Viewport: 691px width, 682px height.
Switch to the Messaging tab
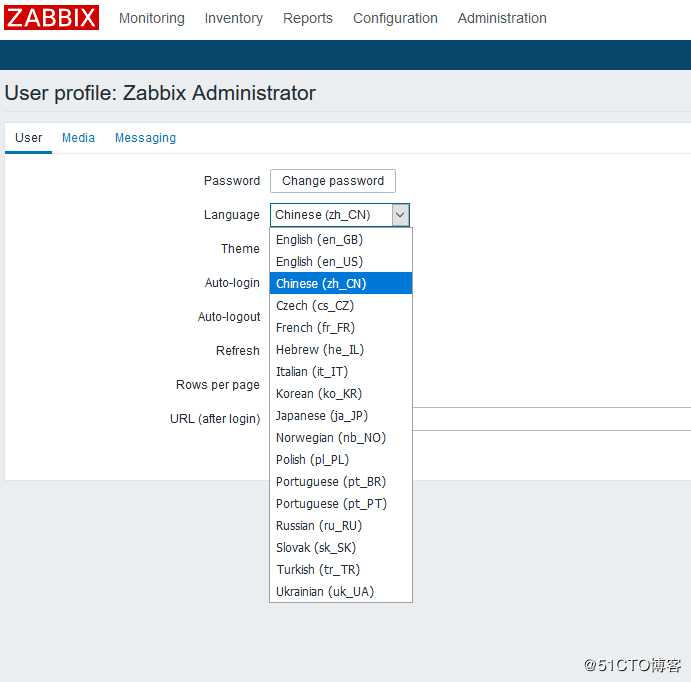[145, 137]
